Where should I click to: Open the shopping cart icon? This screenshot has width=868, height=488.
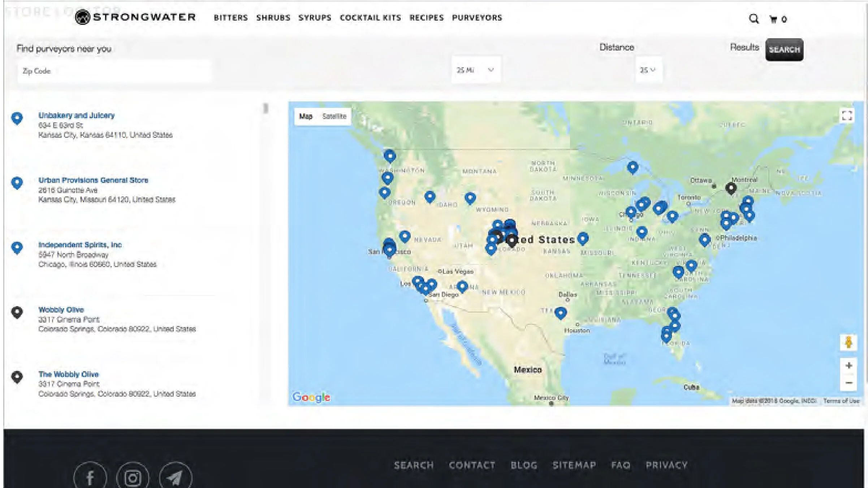pyautogui.click(x=774, y=19)
